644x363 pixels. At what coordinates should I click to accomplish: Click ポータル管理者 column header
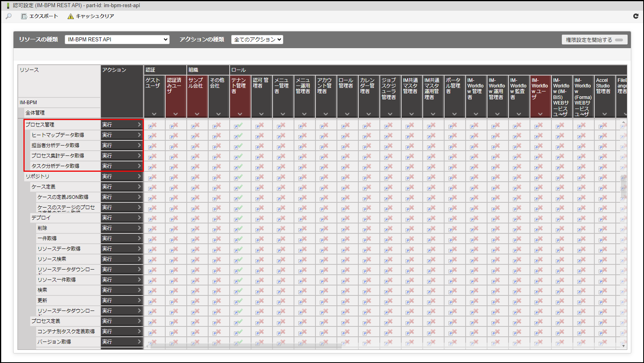pos(454,97)
